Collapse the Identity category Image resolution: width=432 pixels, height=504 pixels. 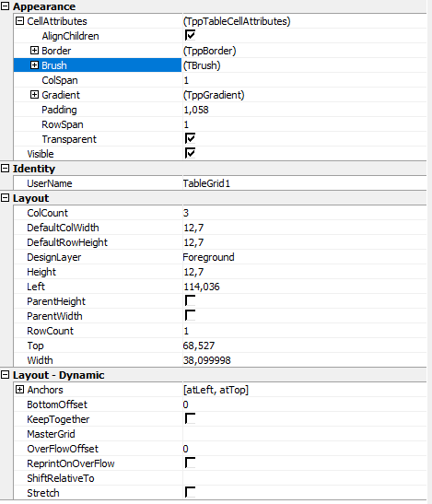[x=6, y=169]
